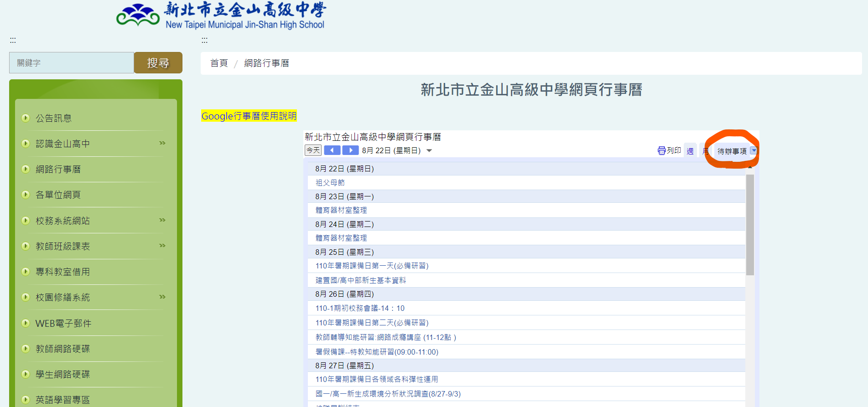Click bullet icon beside 專科教室借用
868x407 pixels.
[x=26, y=272]
